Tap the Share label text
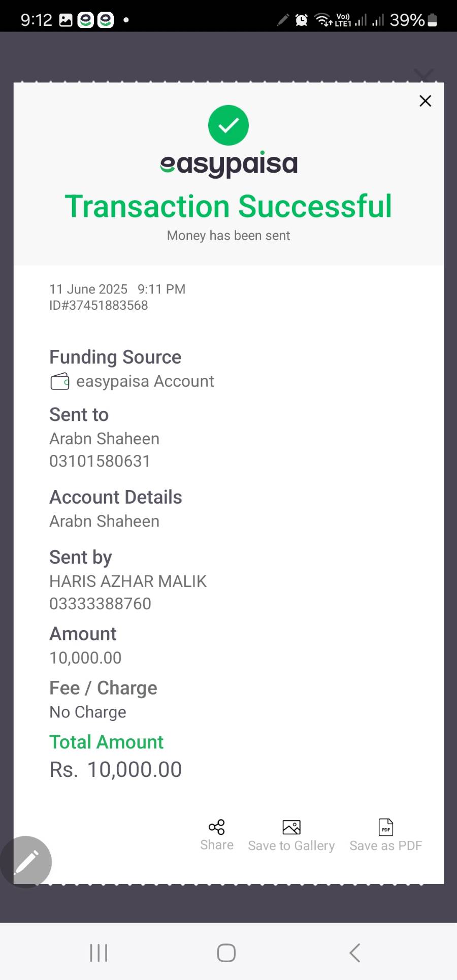 point(217,845)
